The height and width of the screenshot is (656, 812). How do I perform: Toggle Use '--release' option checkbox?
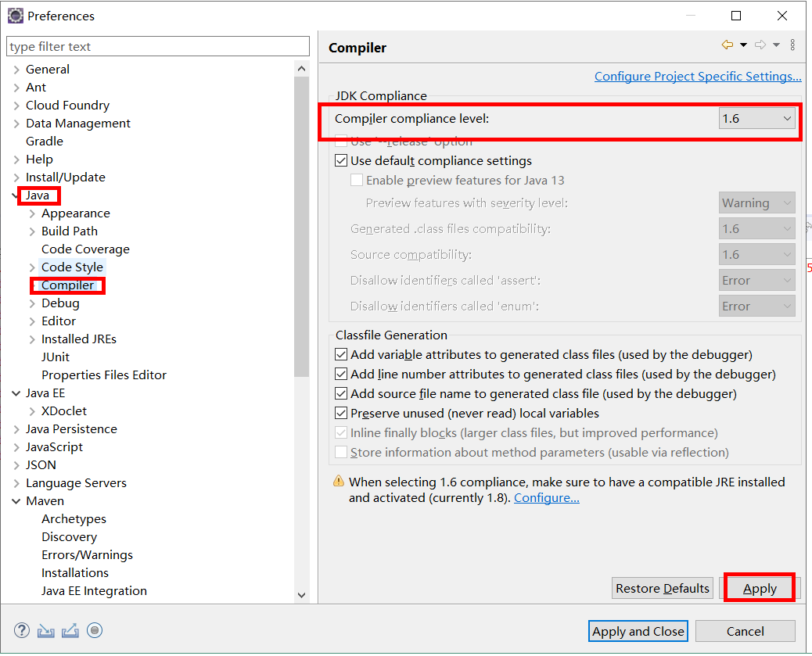[x=341, y=142]
